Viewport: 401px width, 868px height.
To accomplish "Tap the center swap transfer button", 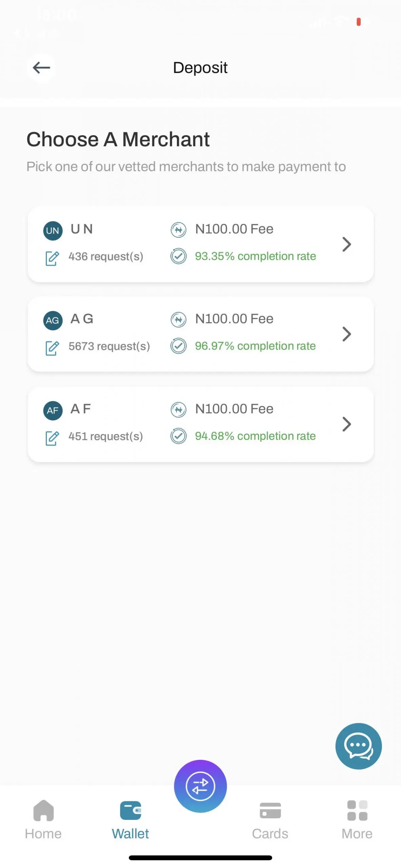I will point(200,786).
